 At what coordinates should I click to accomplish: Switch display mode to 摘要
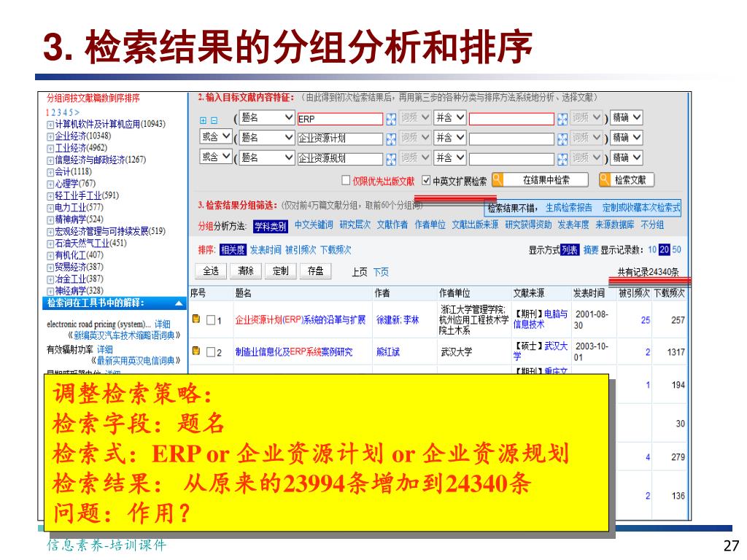click(x=591, y=250)
